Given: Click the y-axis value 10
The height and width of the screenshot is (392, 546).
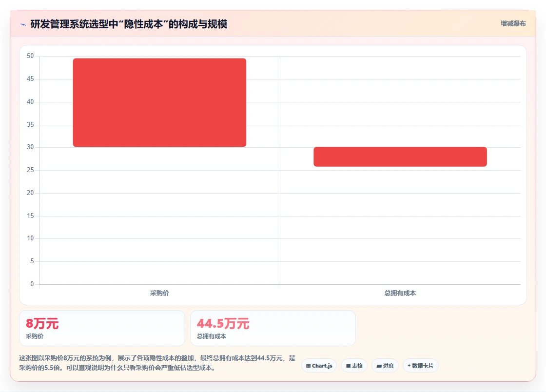Looking at the screenshot, I should point(30,238).
